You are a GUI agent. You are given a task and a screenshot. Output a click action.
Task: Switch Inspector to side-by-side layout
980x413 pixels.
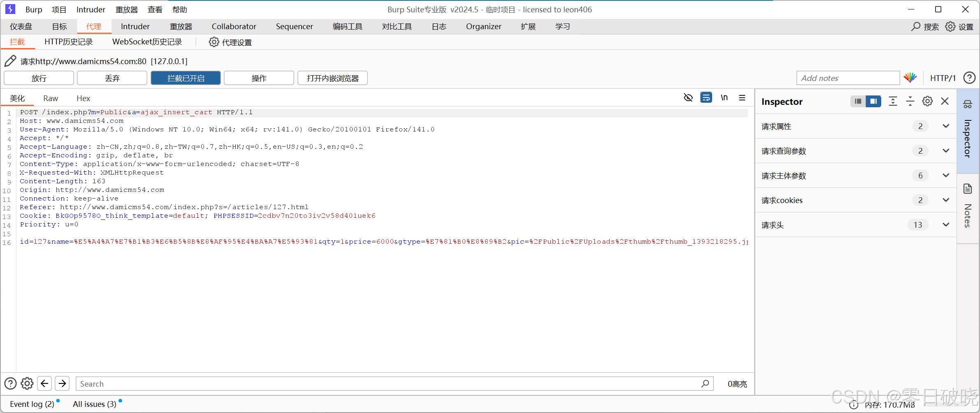pos(858,101)
